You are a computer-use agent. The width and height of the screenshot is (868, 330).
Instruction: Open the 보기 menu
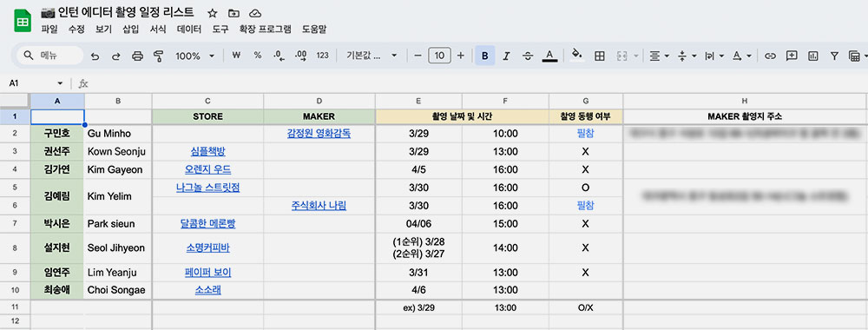[x=103, y=30]
